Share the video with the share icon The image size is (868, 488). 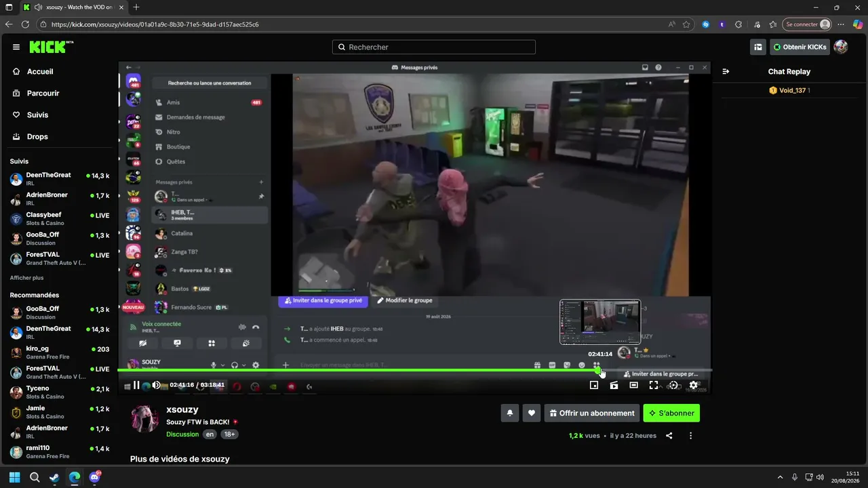(669, 436)
